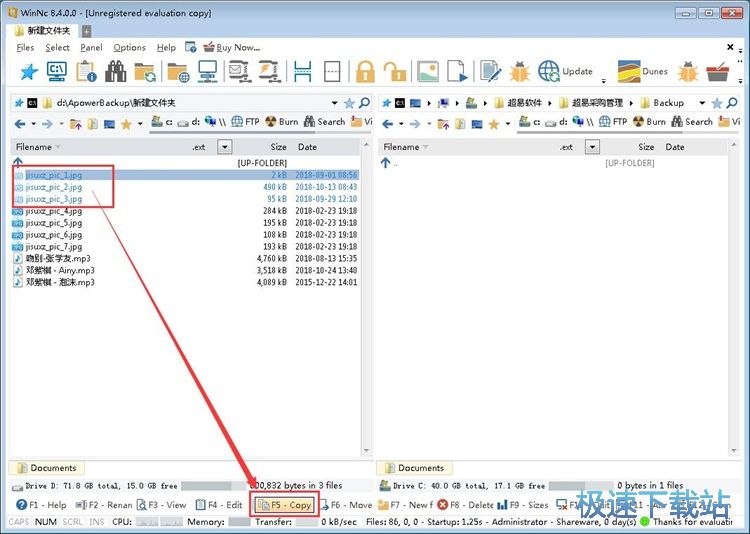This screenshot has height=534, width=750.
Task: Click left panel scrollbar down arrow
Action: pyautogui.click(x=366, y=451)
